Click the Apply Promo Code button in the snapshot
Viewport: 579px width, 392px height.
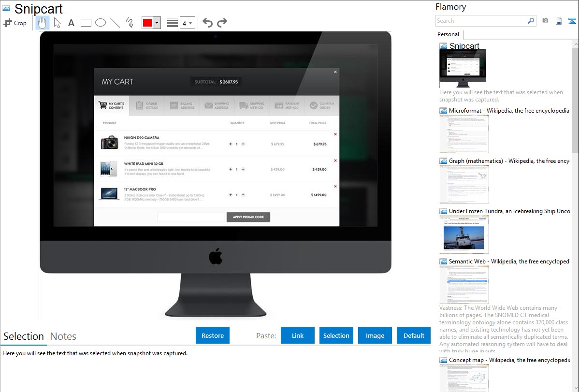248,217
